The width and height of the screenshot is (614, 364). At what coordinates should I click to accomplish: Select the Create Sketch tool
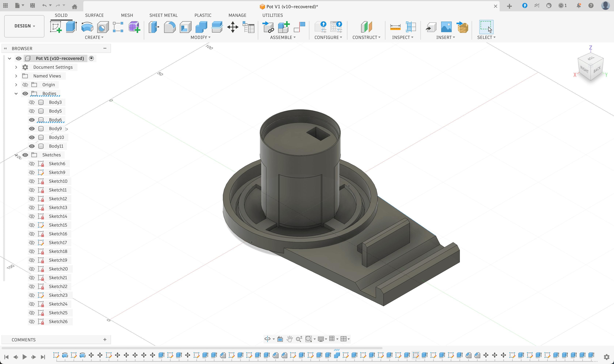pyautogui.click(x=56, y=27)
